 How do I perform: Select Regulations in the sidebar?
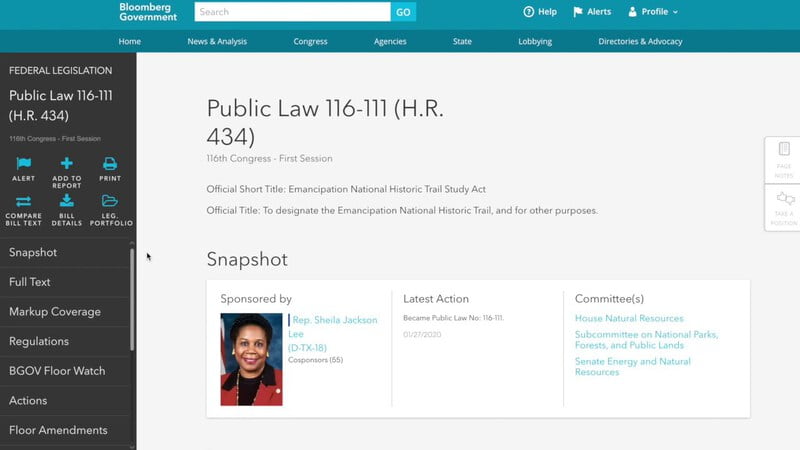[x=65, y=341]
